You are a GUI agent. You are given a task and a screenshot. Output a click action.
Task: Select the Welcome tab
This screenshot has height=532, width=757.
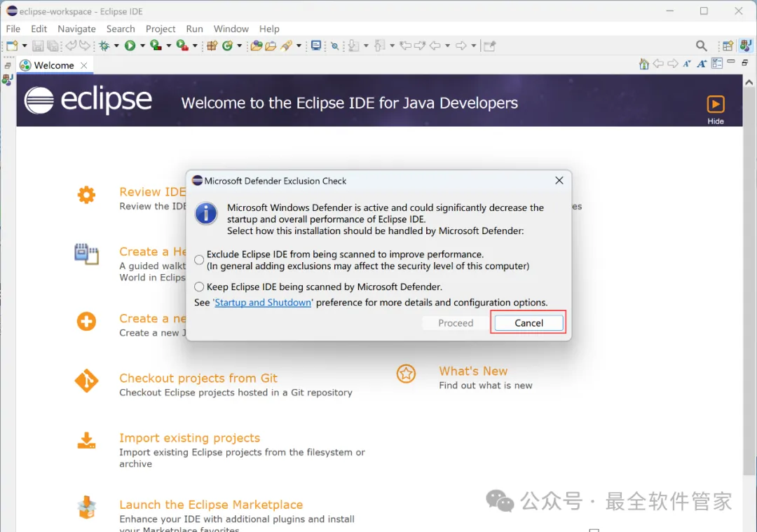[x=53, y=65]
